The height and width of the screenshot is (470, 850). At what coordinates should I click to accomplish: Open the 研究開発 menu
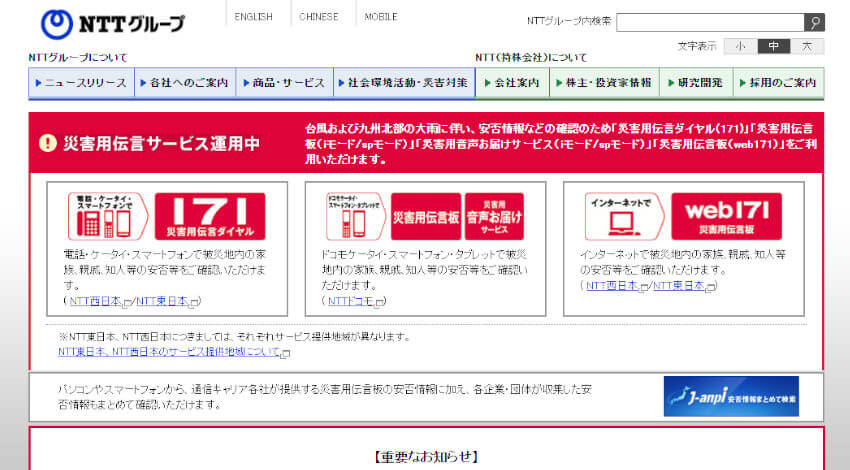(696, 83)
